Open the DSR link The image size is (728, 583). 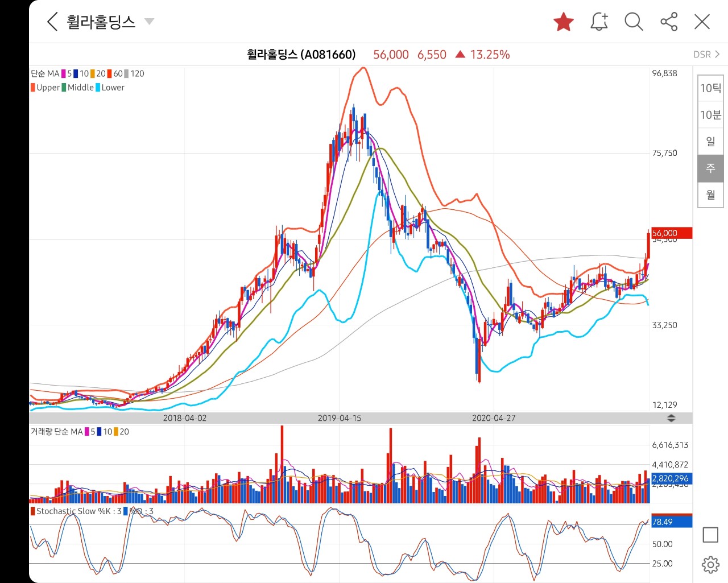point(706,55)
